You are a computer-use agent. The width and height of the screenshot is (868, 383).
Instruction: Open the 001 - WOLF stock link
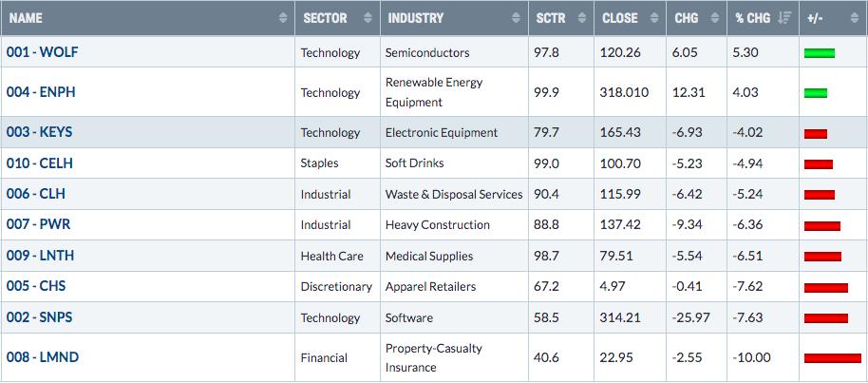pos(42,52)
